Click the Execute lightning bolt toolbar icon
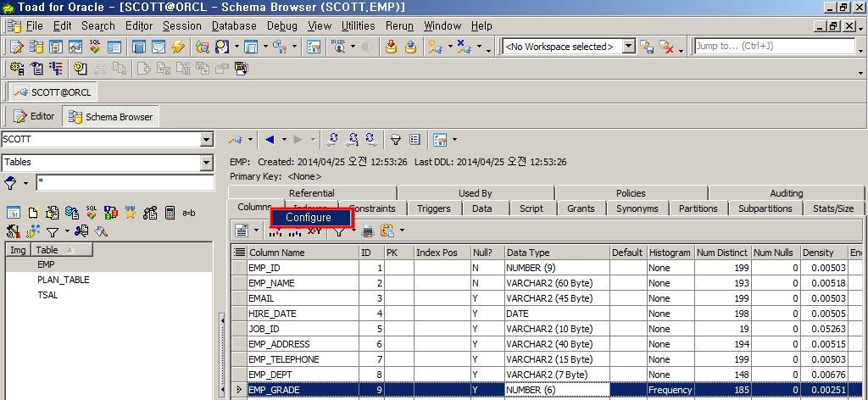The width and height of the screenshot is (868, 400). [x=178, y=47]
